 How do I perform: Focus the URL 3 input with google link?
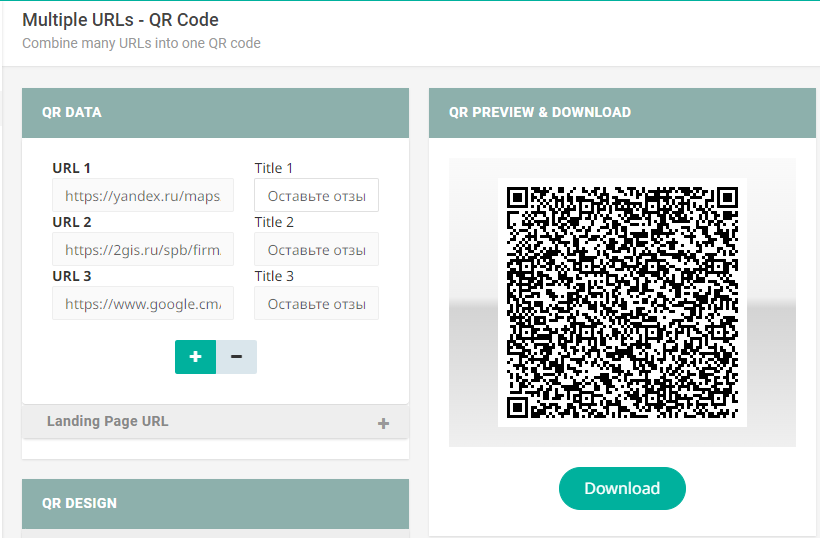[x=143, y=303]
